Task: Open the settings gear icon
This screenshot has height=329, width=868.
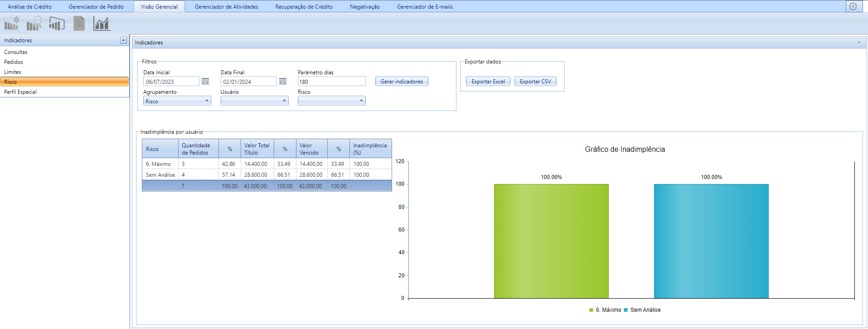Action: click(853, 6)
